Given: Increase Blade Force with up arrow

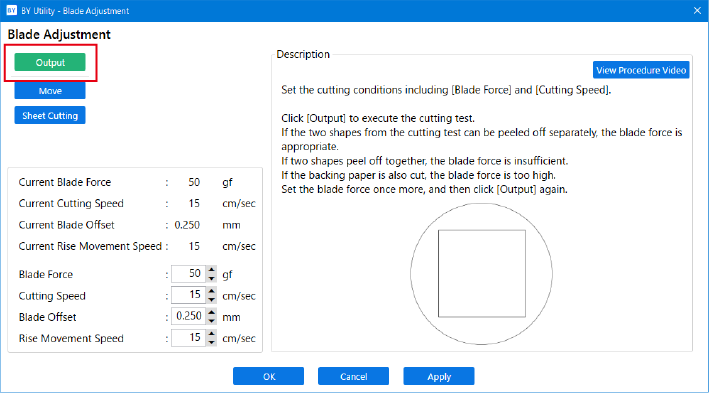Looking at the screenshot, I should pos(212,270).
